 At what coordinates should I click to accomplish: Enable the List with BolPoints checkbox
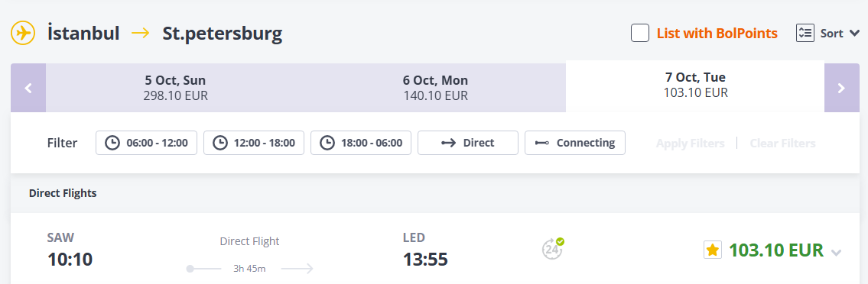(640, 33)
